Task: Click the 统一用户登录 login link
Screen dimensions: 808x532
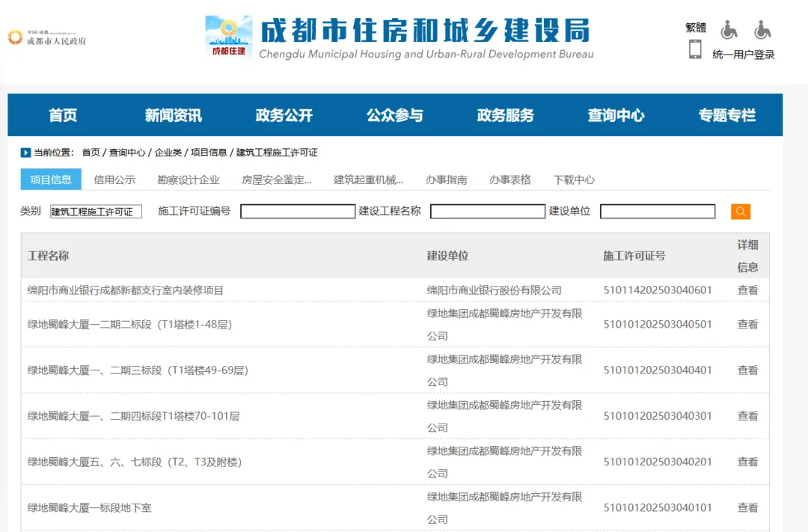Action: point(744,54)
